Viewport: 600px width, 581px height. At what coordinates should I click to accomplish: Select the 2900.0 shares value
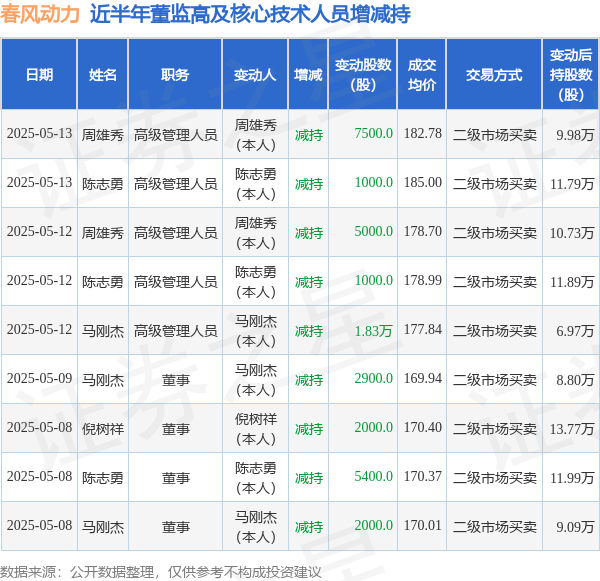pos(373,379)
